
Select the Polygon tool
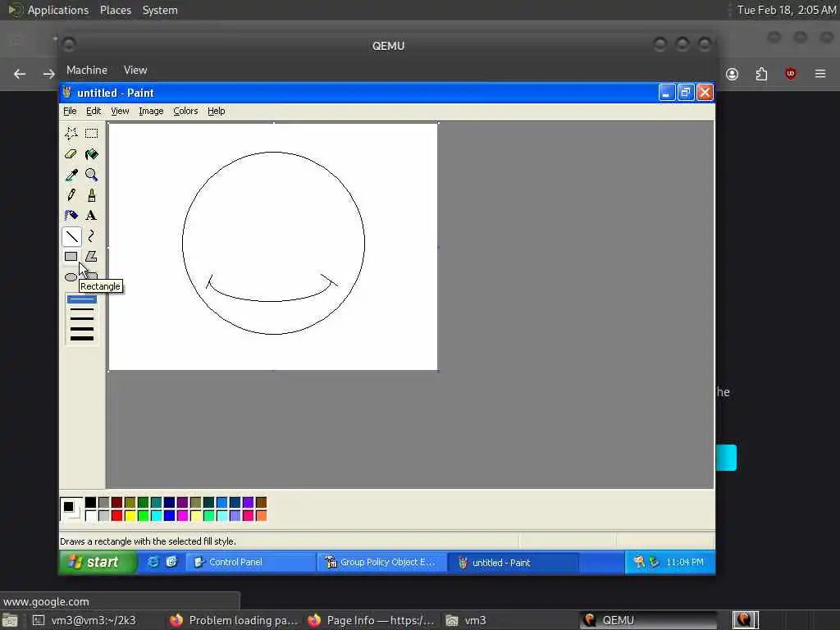(x=92, y=256)
